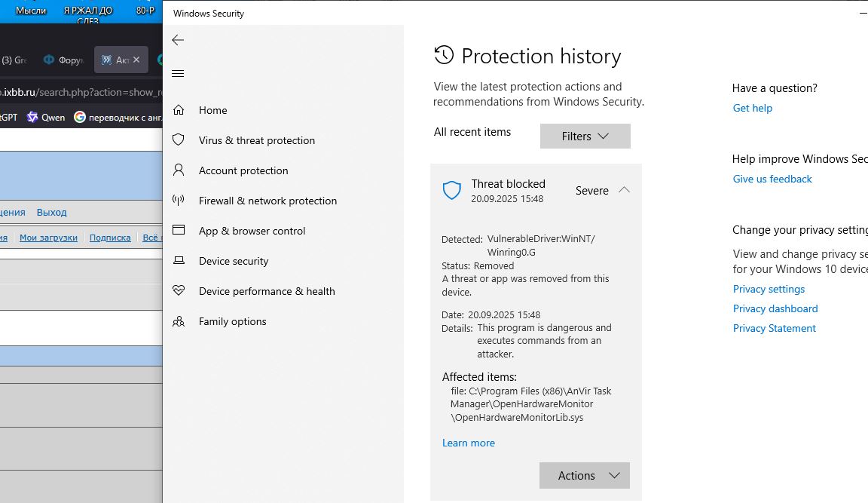868x503 pixels.
Task: Click the browser address bar URL
Action: point(81,92)
